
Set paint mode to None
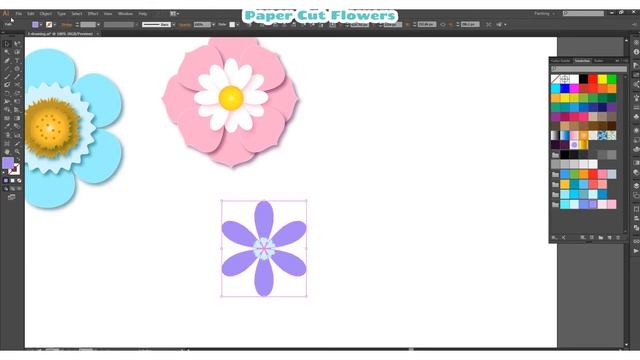[x=19, y=180]
